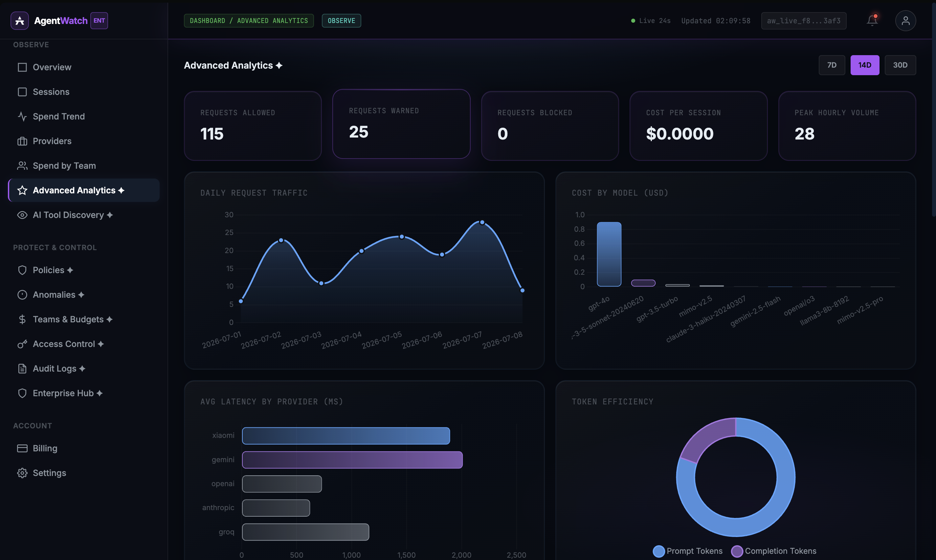Click the Policies shield icon
Viewport: 936px width, 560px height.
22,270
